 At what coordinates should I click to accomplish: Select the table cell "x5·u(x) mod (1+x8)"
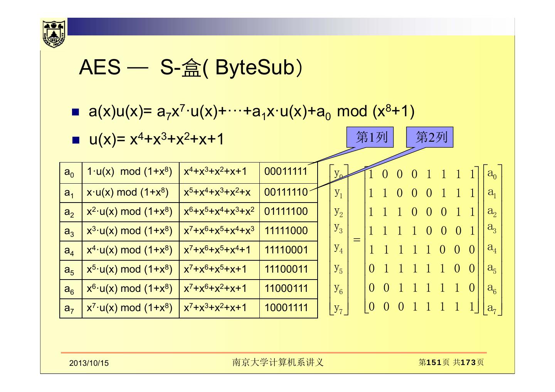point(131,270)
